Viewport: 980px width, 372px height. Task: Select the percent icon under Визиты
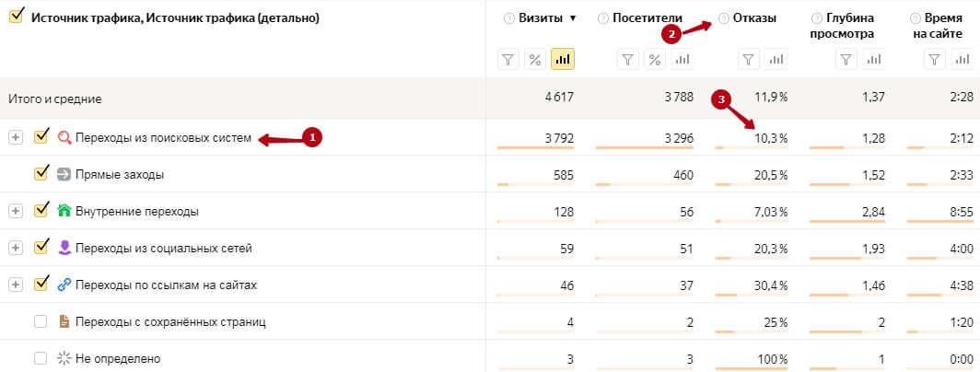pyautogui.click(x=535, y=60)
